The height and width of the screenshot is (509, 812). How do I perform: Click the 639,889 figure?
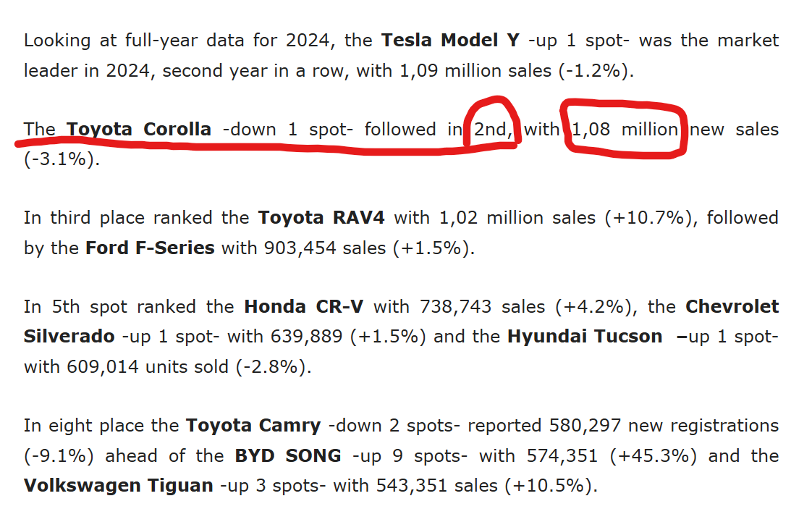pyautogui.click(x=307, y=337)
